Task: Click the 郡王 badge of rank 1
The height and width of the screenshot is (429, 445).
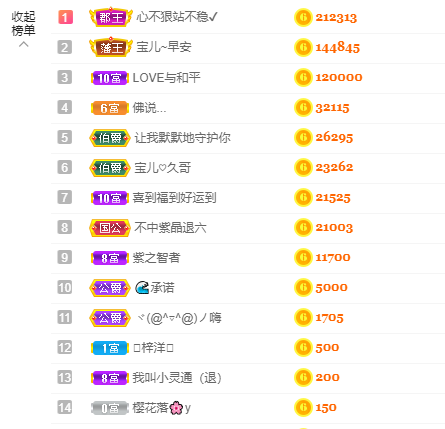Action: pos(111,17)
